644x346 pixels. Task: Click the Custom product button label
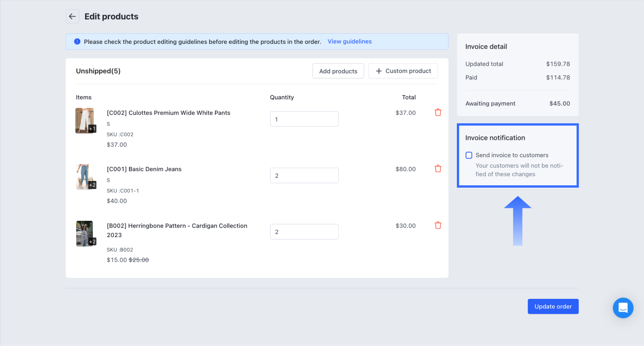click(408, 71)
